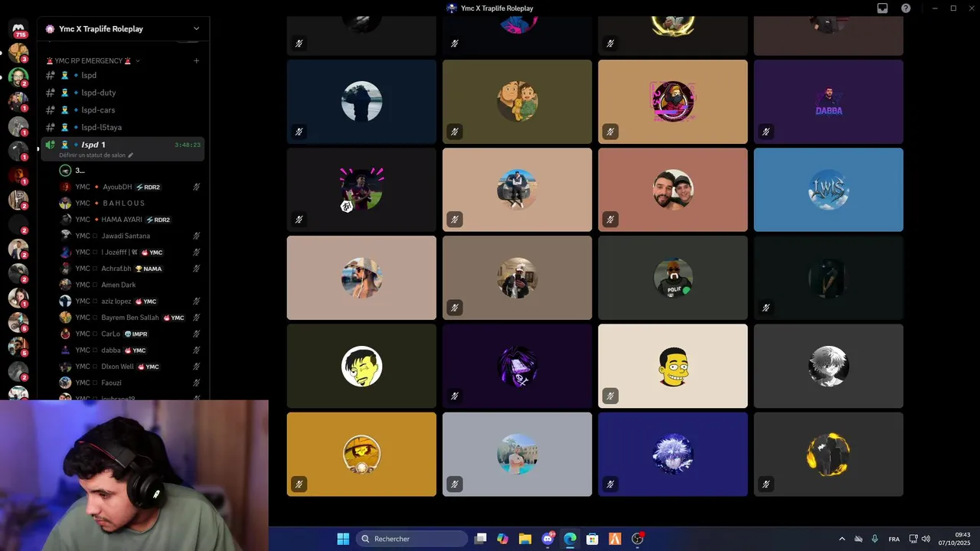Open Discord home with 715 badge
Image resolution: width=980 pixels, height=551 pixels.
18,29
